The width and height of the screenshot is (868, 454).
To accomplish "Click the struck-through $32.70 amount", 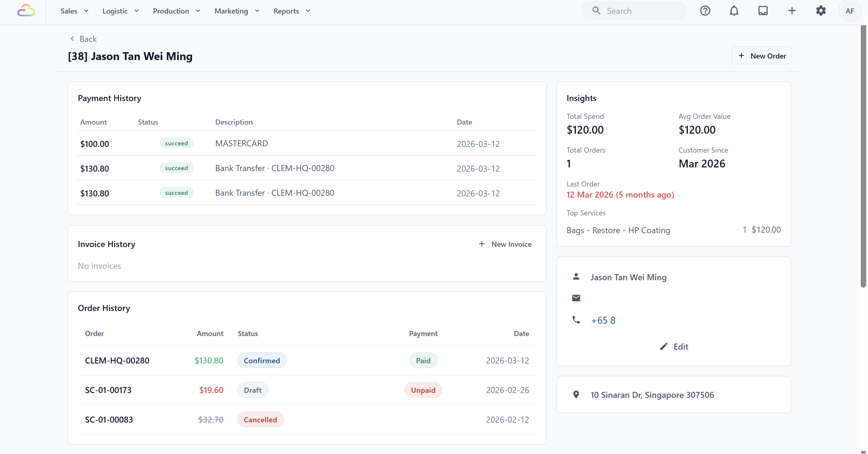I will pyautogui.click(x=211, y=420).
